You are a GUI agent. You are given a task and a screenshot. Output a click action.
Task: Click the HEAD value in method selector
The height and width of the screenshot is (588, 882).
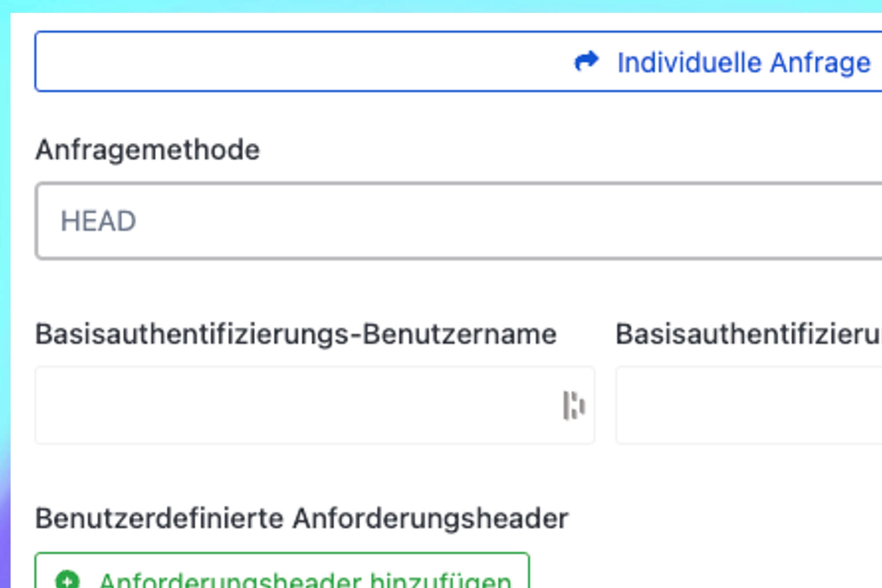coord(98,221)
